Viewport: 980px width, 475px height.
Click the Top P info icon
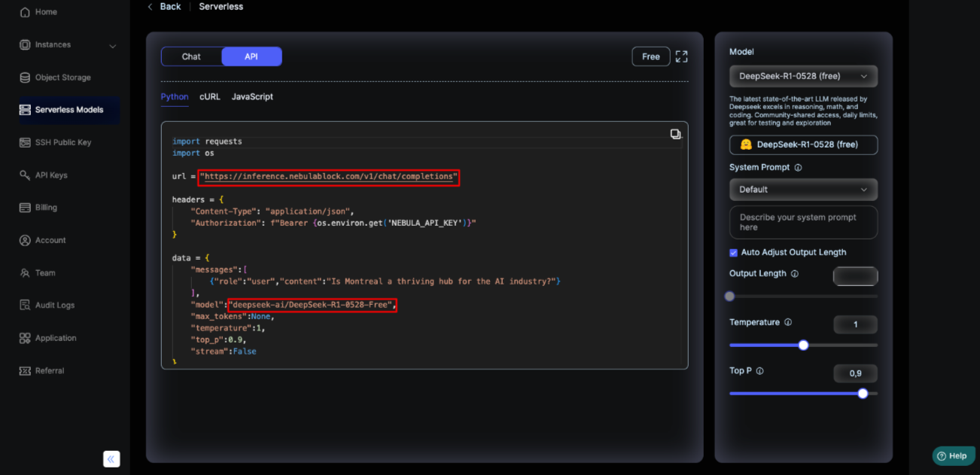point(759,371)
